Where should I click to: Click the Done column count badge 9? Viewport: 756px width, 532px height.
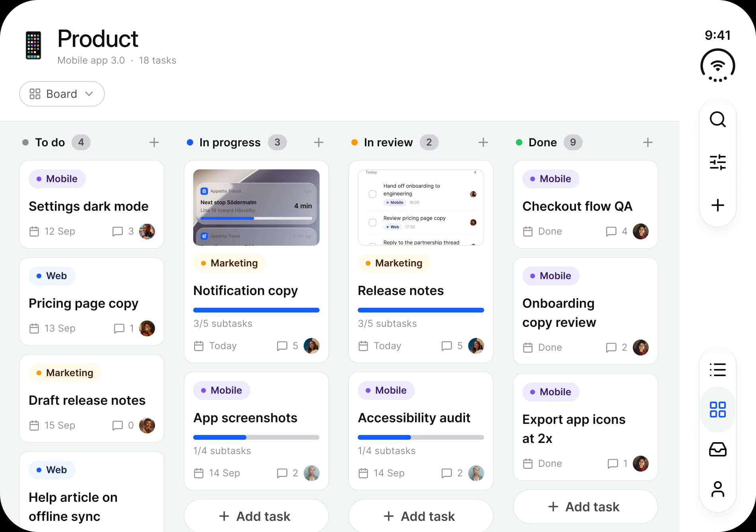click(x=573, y=142)
